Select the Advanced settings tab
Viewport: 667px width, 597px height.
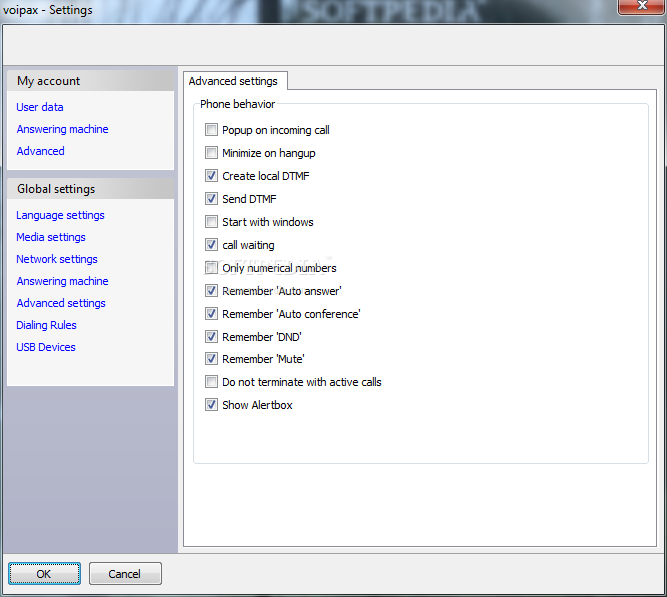pos(235,81)
